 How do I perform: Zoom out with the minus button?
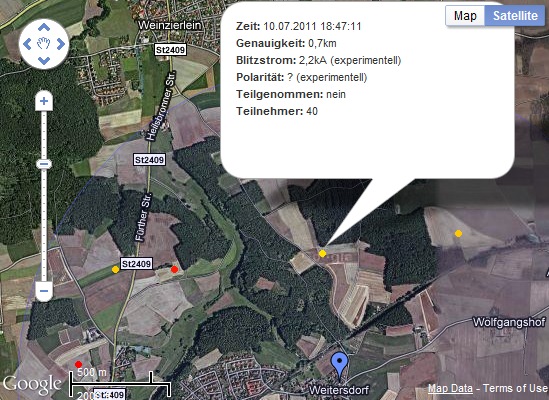point(44,291)
